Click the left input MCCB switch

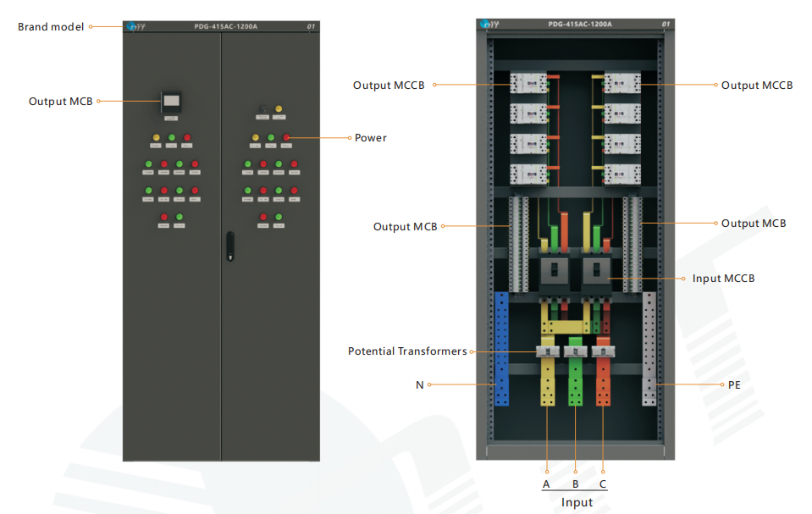[554, 271]
